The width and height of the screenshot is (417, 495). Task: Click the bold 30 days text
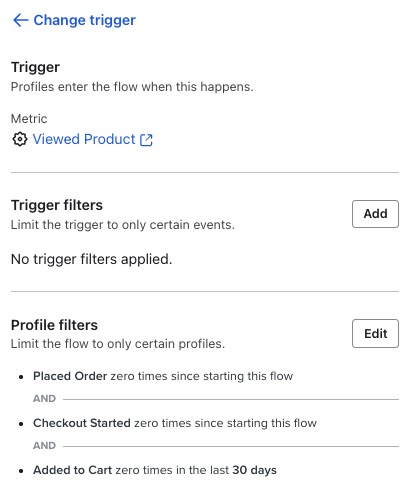(x=254, y=470)
